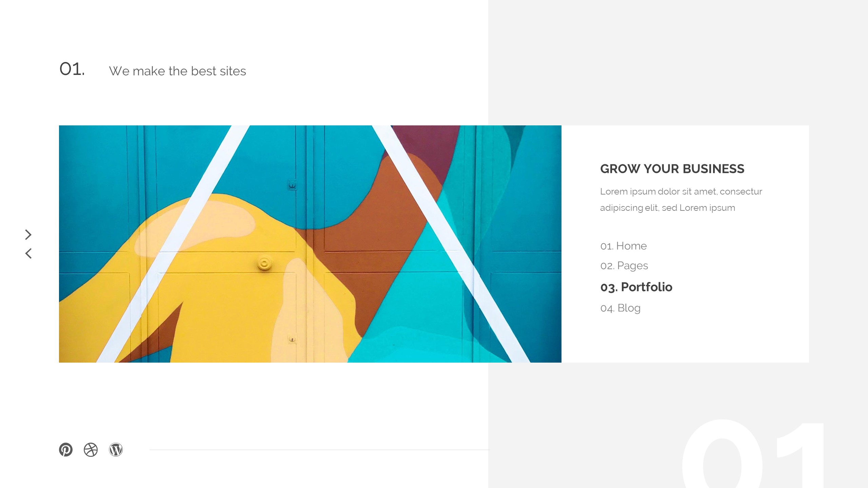Go to next slide with right chevron

click(28, 235)
